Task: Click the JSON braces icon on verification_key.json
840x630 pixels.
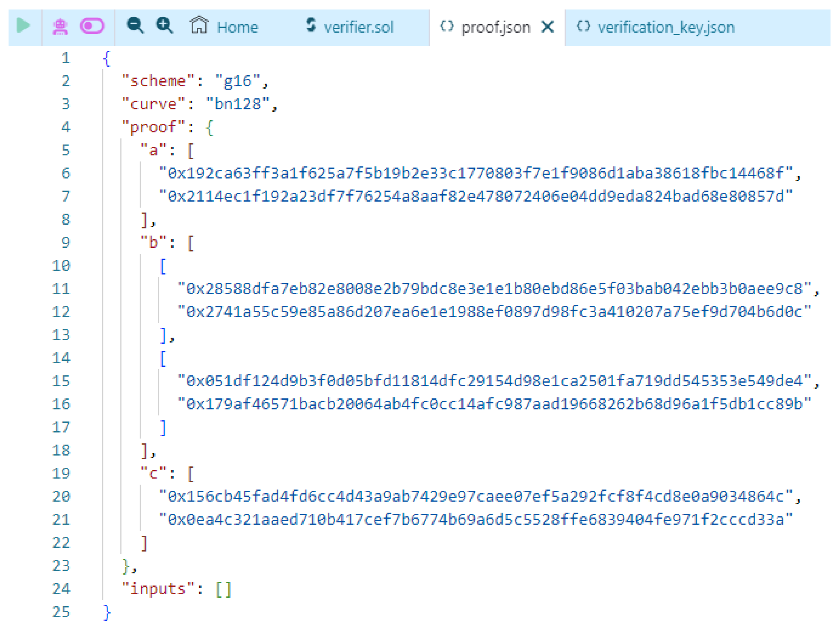Action: coord(583,26)
